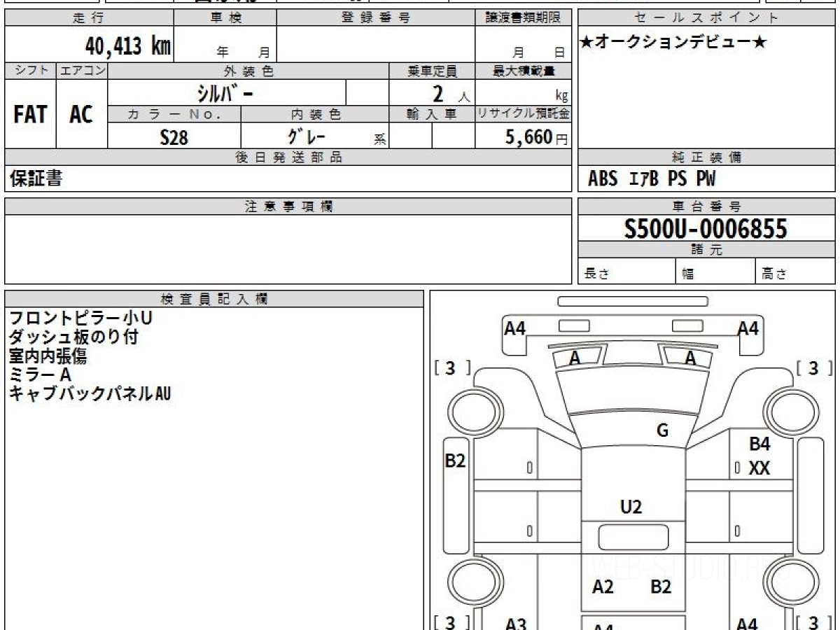Select the interior color 'グレー'
Screen dimensions: 840x630
click(x=307, y=136)
